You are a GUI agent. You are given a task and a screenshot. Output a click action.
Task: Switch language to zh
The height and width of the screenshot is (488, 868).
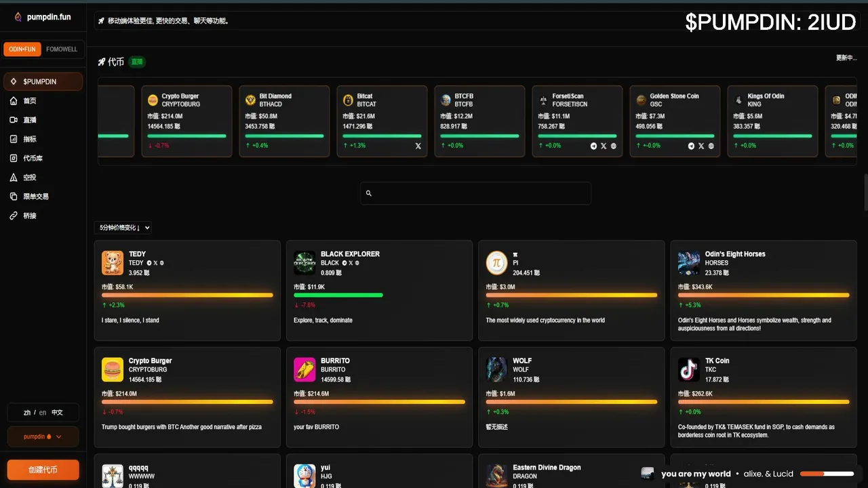(27, 412)
